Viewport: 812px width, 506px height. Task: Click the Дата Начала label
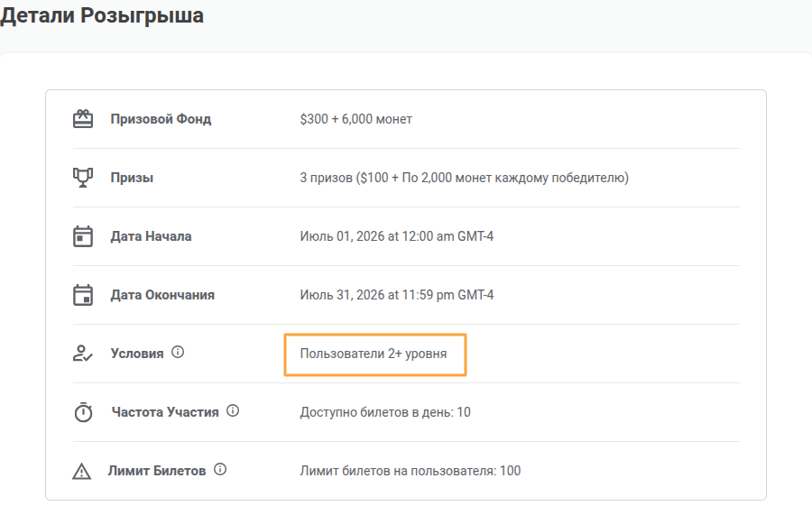(151, 236)
